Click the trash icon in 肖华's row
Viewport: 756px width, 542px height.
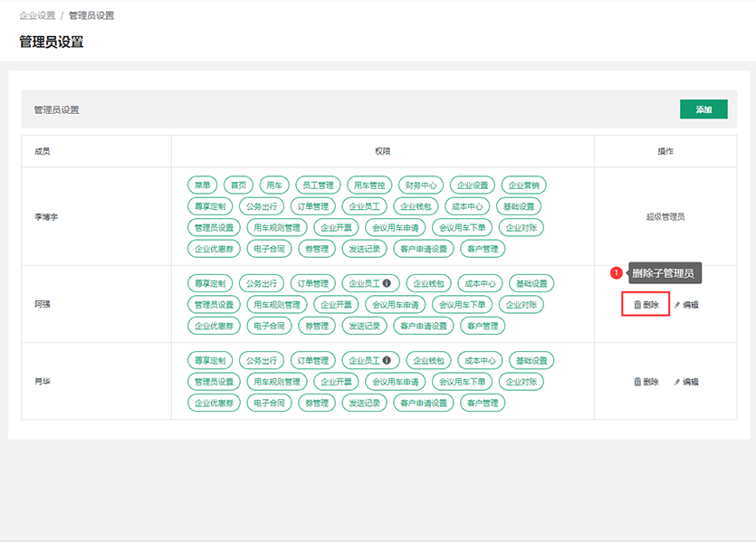[x=637, y=382]
